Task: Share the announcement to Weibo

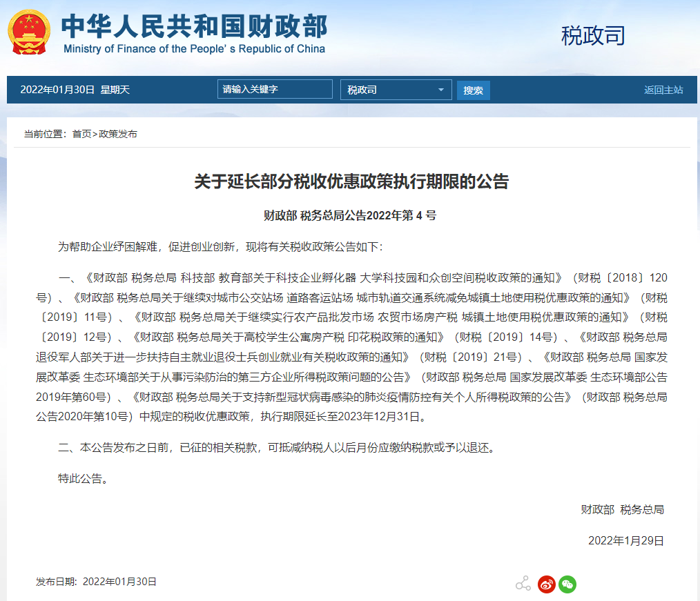Action: click(x=546, y=584)
